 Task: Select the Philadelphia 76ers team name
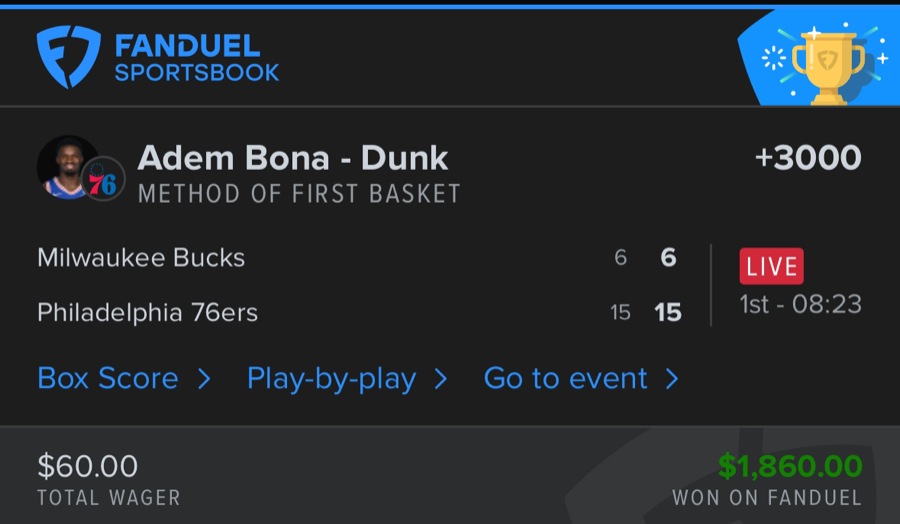tap(147, 312)
